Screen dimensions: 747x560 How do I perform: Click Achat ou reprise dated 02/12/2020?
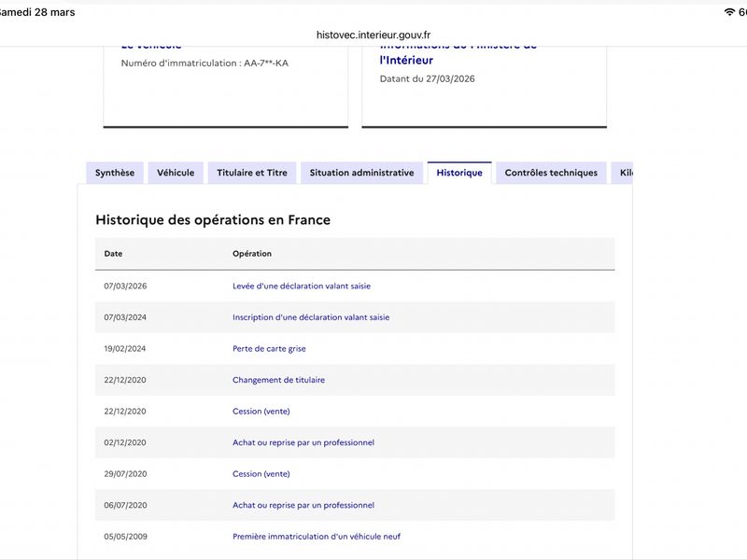pyautogui.click(x=303, y=442)
